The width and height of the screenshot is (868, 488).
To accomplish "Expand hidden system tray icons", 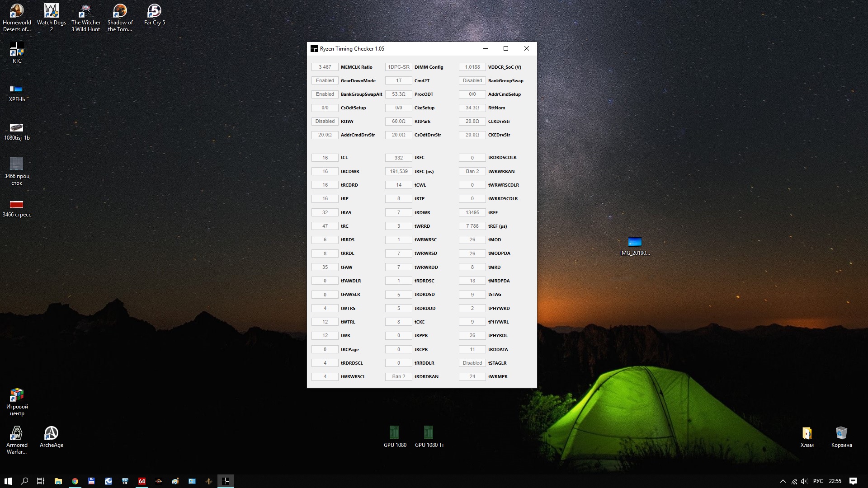I will (783, 481).
